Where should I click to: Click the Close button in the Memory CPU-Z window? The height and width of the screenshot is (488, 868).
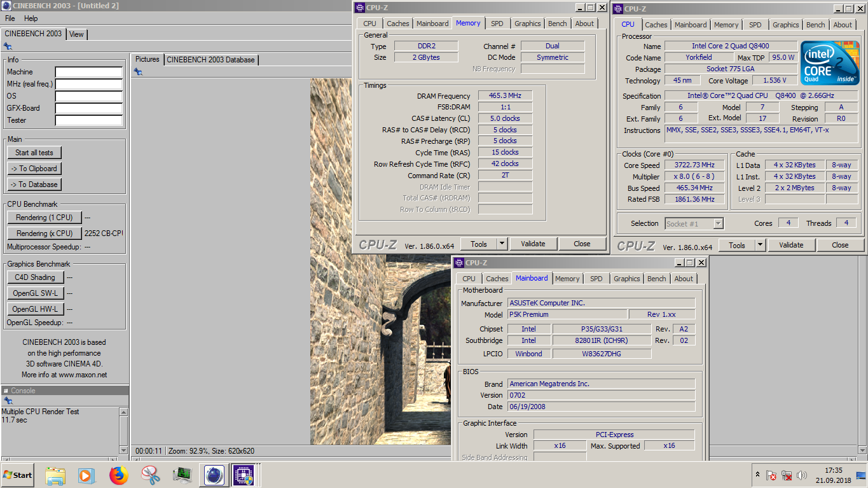[582, 244]
